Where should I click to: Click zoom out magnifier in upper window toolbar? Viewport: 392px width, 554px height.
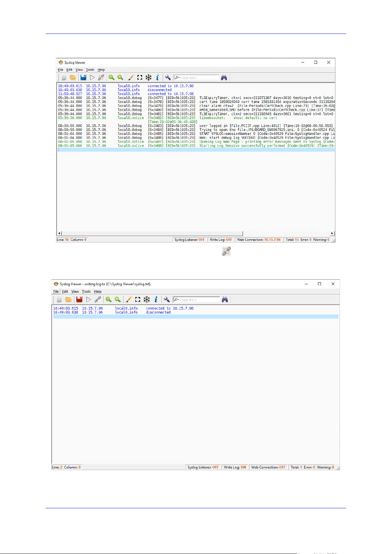120,78
